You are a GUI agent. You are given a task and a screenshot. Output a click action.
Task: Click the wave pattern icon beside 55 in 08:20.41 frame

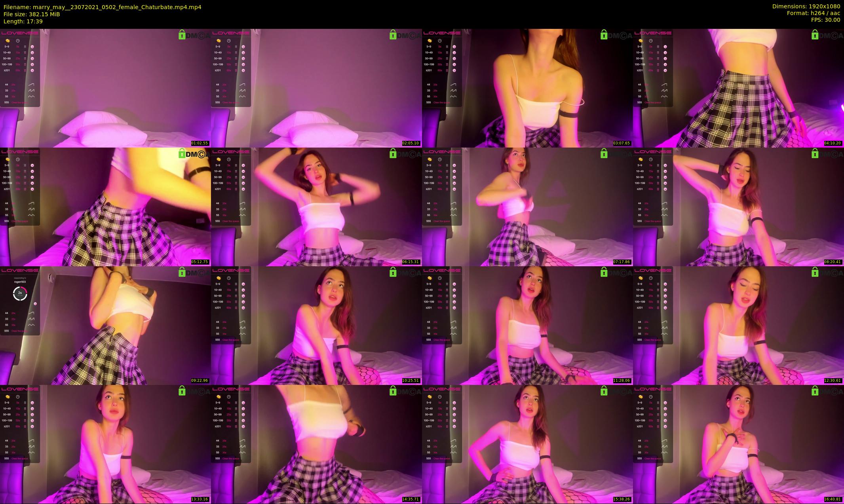pyautogui.click(x=664, y=215)
